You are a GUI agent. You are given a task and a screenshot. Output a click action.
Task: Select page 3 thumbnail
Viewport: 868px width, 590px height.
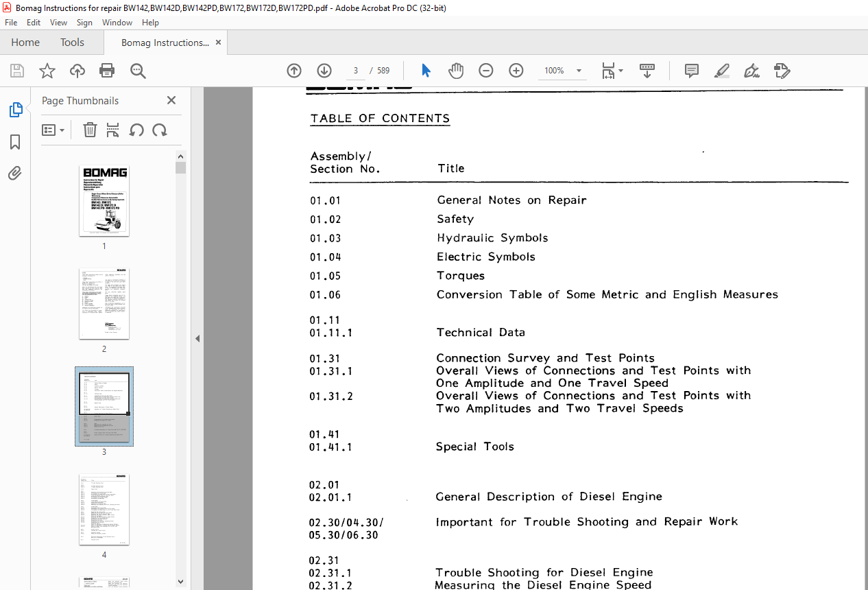tap(104, 406)
